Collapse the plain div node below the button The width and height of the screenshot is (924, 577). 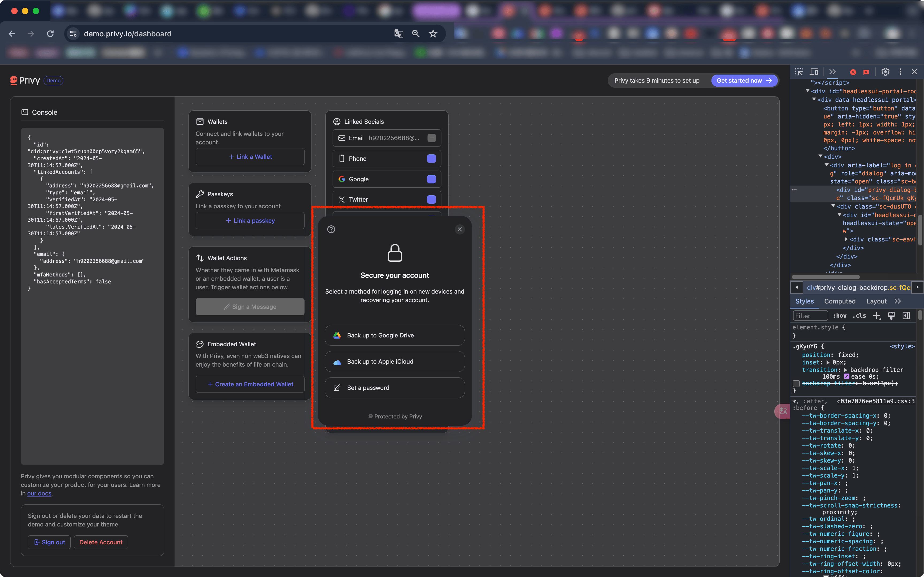click(821, 156)
